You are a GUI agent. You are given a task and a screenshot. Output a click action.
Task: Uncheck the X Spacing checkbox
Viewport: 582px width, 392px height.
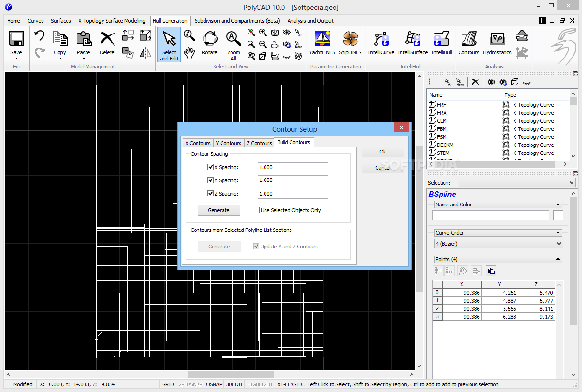[x=211, y=167]
